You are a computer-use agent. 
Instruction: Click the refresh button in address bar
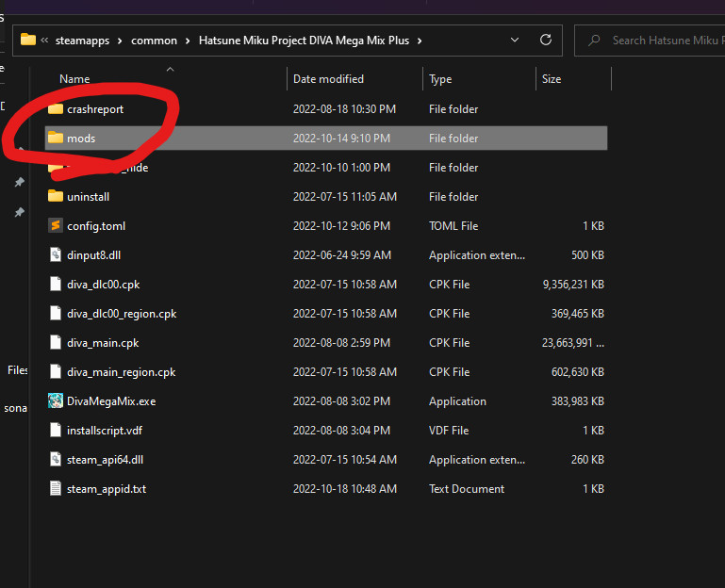546,41
